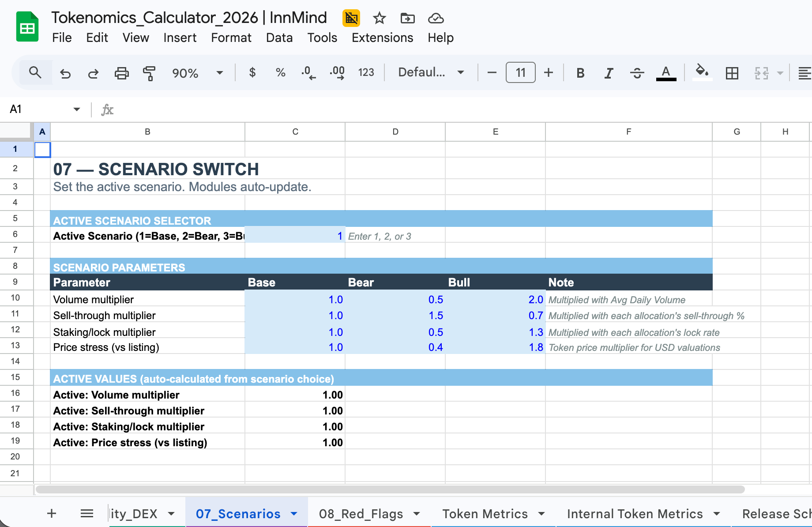This screenshot has height=527, width=812.
Task: Select the paint format tool
Action: [149, 73]
